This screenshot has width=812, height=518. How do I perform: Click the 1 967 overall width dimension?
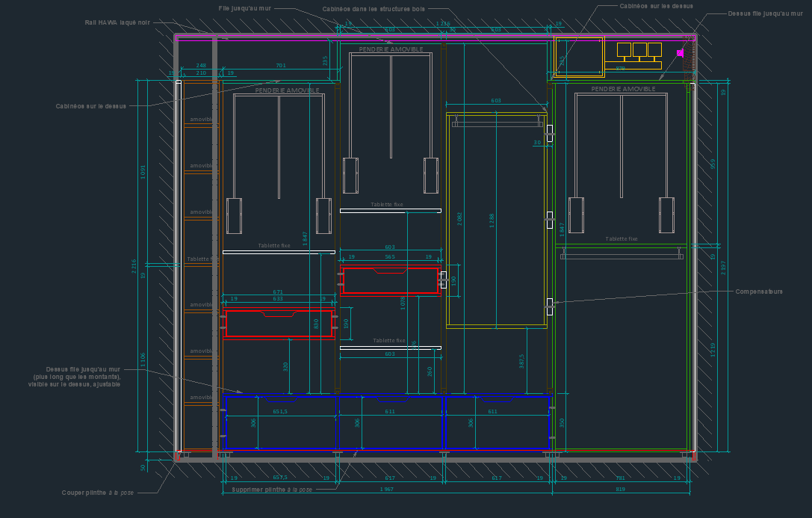386,490
